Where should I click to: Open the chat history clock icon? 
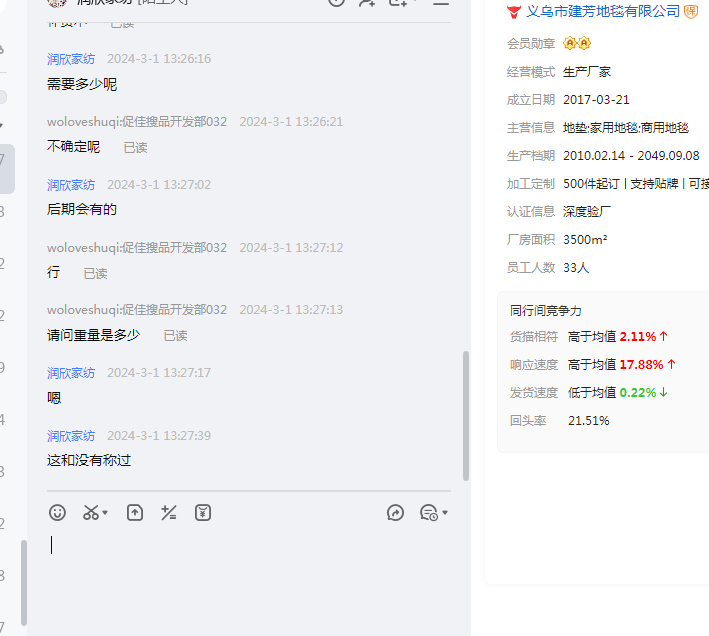point(428,513)
